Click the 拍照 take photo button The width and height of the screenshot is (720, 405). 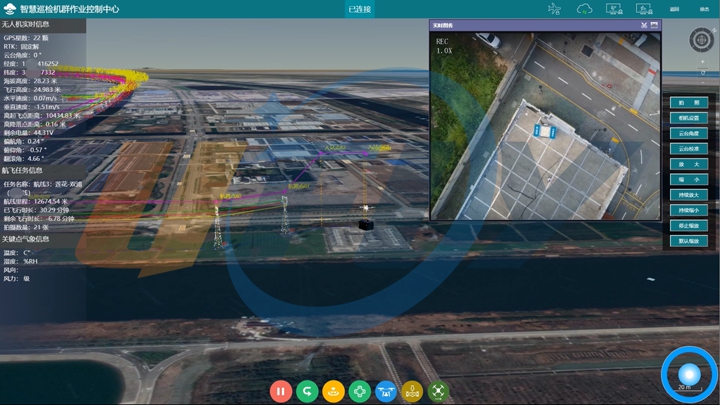click(x=689, y=102)
